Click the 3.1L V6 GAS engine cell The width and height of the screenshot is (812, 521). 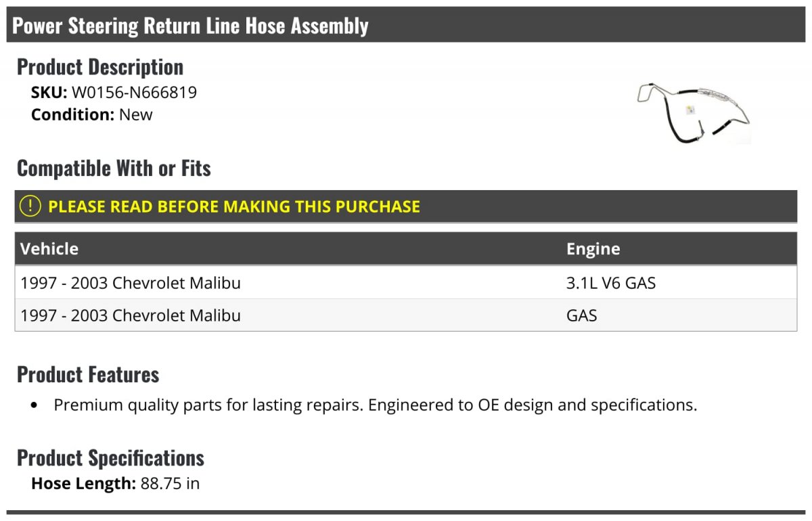(x=611, y=283)
